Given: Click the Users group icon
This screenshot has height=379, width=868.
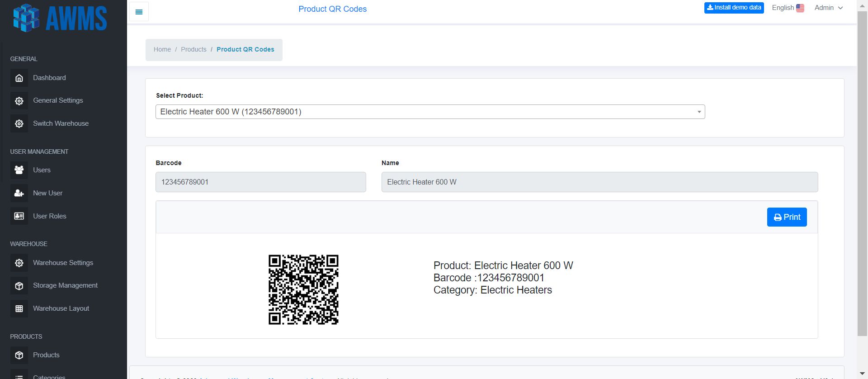Looking at the screenshot, I should click(x=19, y=170).
